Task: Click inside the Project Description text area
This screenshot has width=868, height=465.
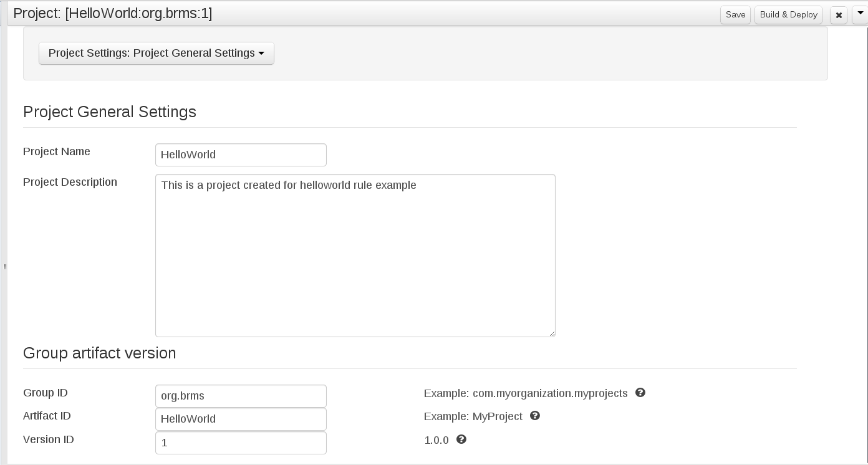Action: [355, 256]
